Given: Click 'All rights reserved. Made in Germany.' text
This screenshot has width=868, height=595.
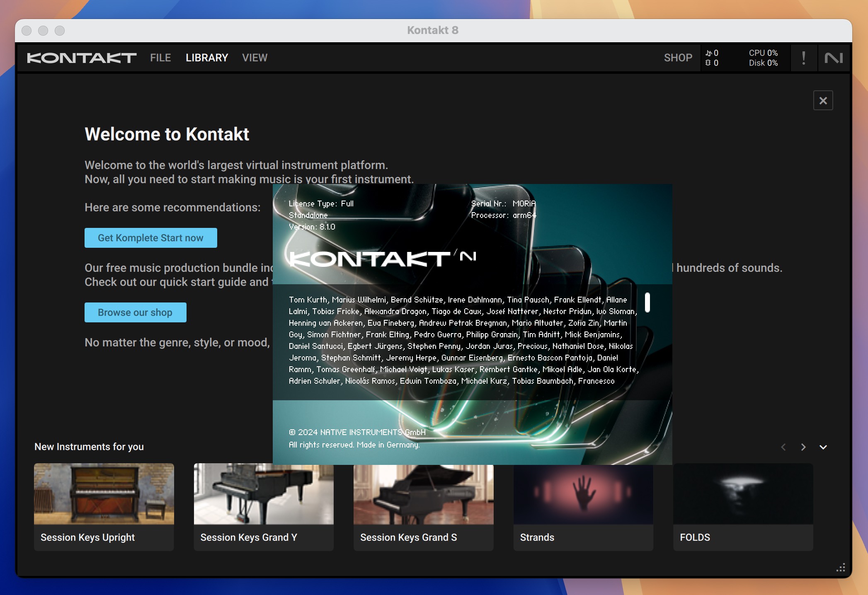Looking at the screenshot, I should [x=354, y=445].
